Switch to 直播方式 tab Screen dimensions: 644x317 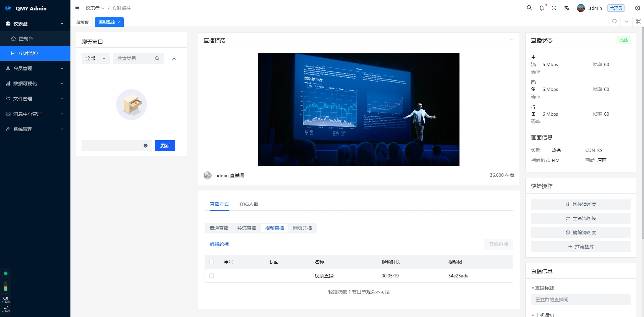(219, 204)
